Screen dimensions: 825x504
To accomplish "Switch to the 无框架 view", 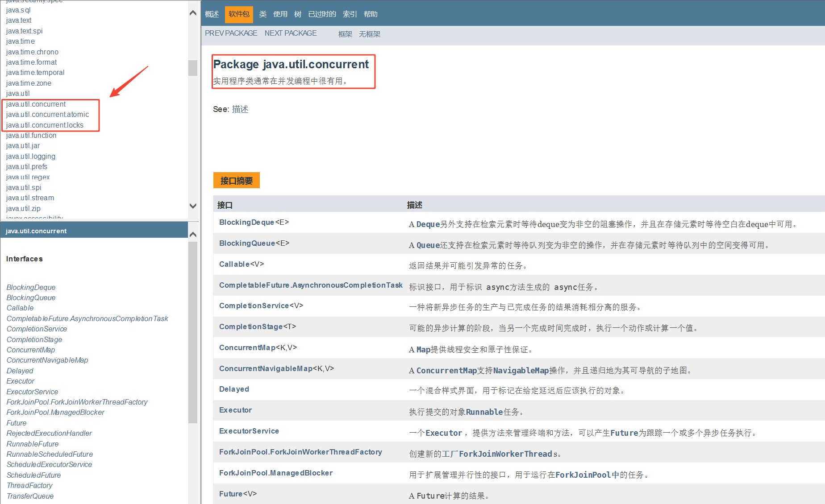I will click(x=370, y=34).
